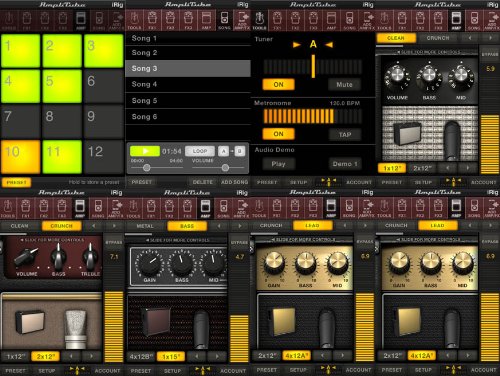The height and width of the screenshot is (376, 500).
Task: Select Song 3 in the song list
Action: (x=188, y=68)
